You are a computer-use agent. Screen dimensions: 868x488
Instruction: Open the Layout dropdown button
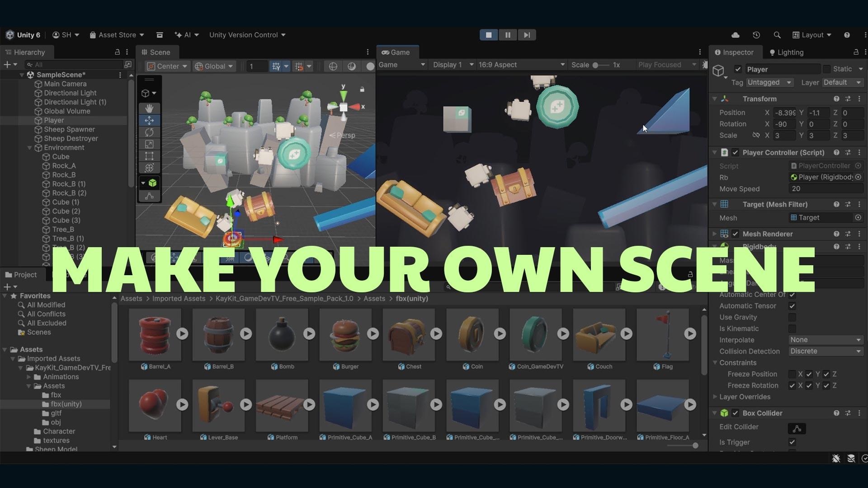812,35
